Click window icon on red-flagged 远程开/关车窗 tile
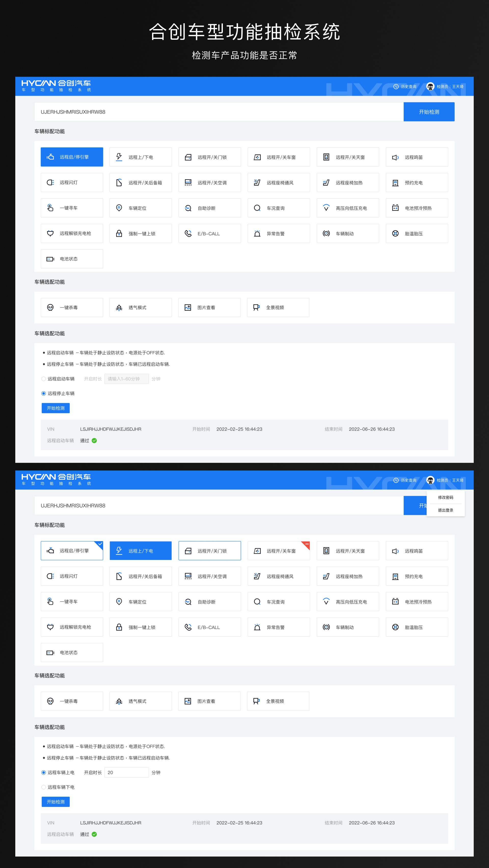This screenshot has height=868, width=489. coord(257,550)
